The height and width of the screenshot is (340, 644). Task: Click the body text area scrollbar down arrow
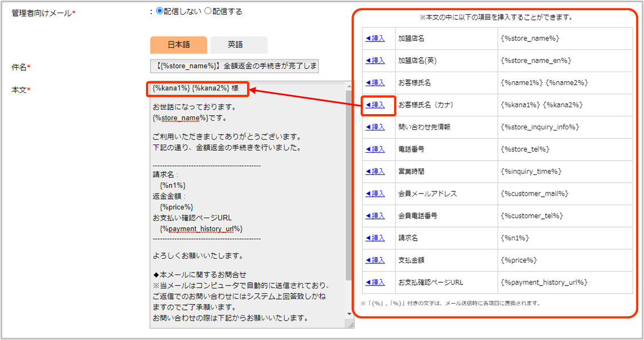tap(348, 314)
